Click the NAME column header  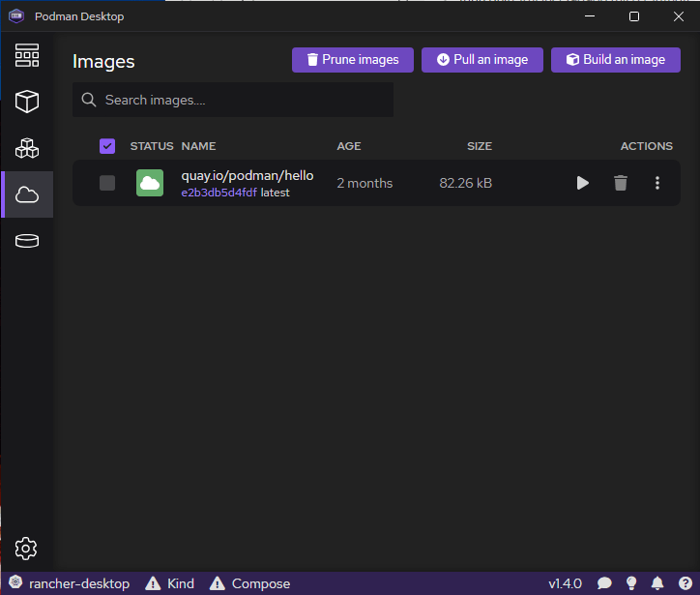[x=198, y=146]
